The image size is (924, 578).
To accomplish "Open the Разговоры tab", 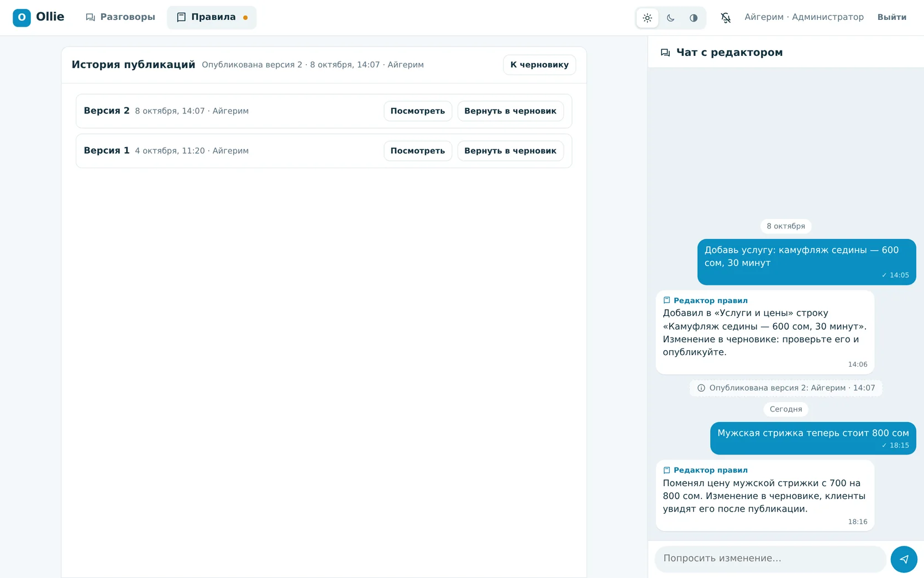I will 120,17.
